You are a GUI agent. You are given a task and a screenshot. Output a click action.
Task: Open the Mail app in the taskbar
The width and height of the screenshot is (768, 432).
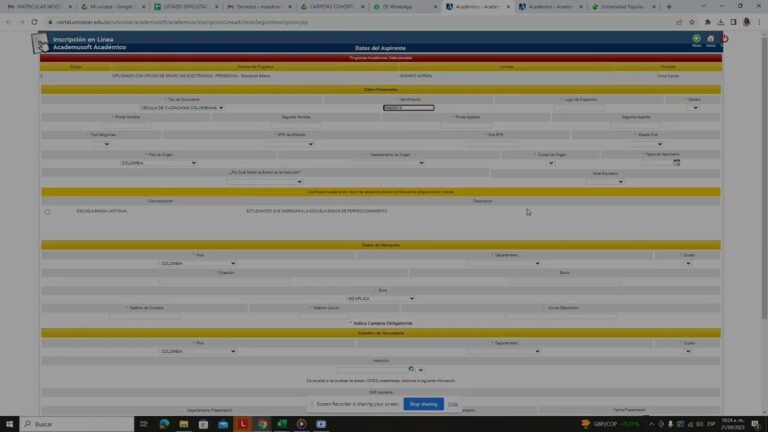click(x=223, y=424)
